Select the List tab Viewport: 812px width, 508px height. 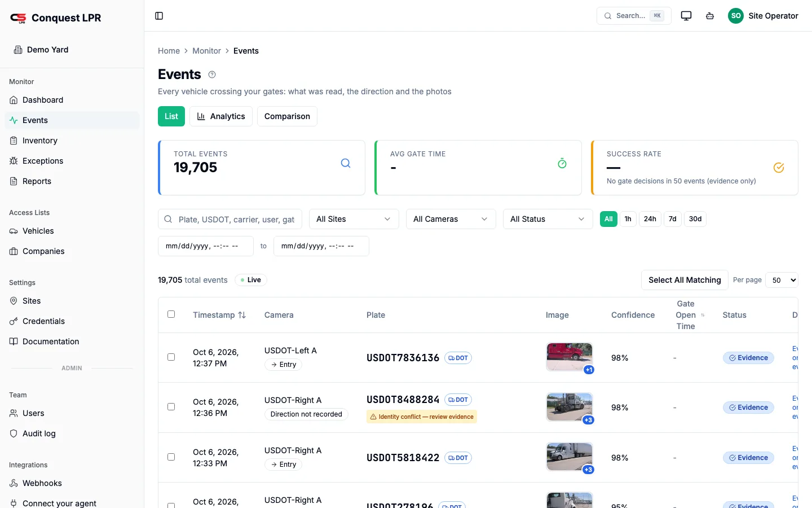[x=171, y=116]
